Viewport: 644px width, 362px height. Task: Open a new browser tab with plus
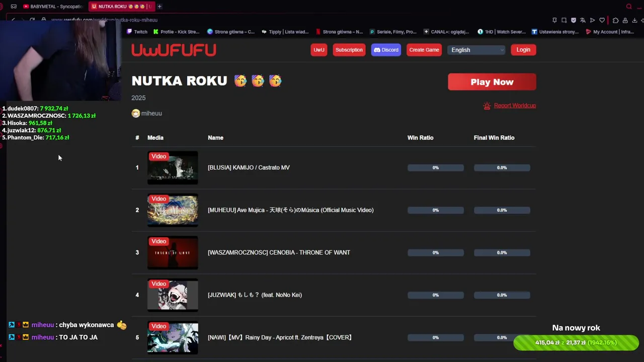pyautogui.click(x=159, y=7)
